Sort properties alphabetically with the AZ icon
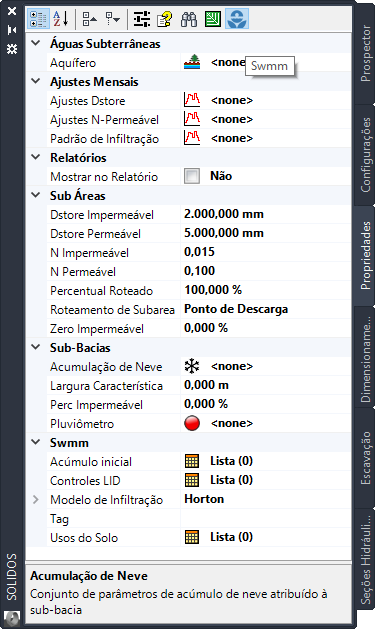Viewport: 375px width, 629px height. (61, 18)
